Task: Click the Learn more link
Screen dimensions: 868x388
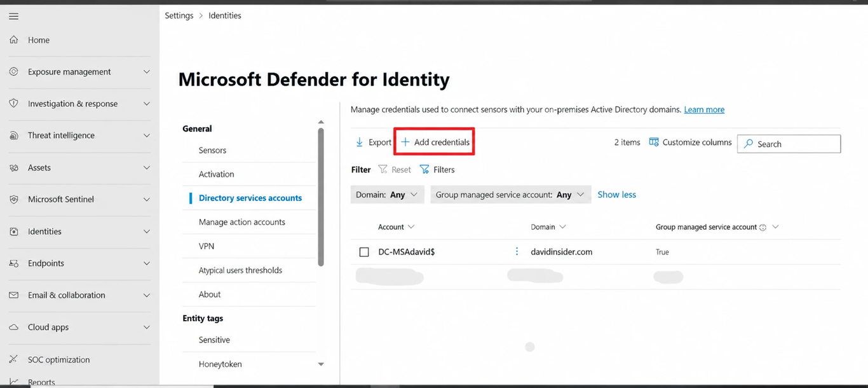Action: pyautogui.click(x=704, y=109)
